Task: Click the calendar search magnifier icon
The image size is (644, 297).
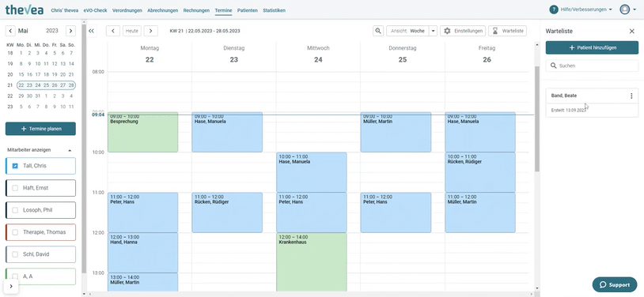Action: (378, 31)
